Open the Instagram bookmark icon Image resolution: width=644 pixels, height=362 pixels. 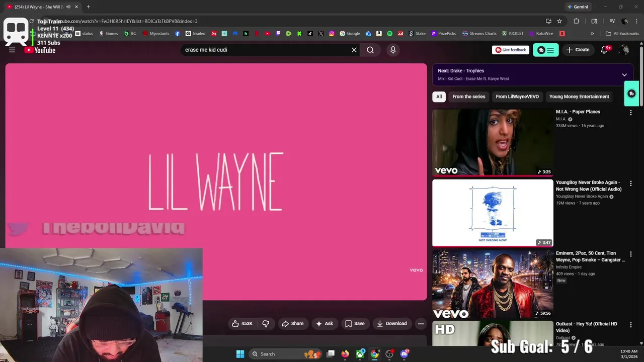coord(332,34)
